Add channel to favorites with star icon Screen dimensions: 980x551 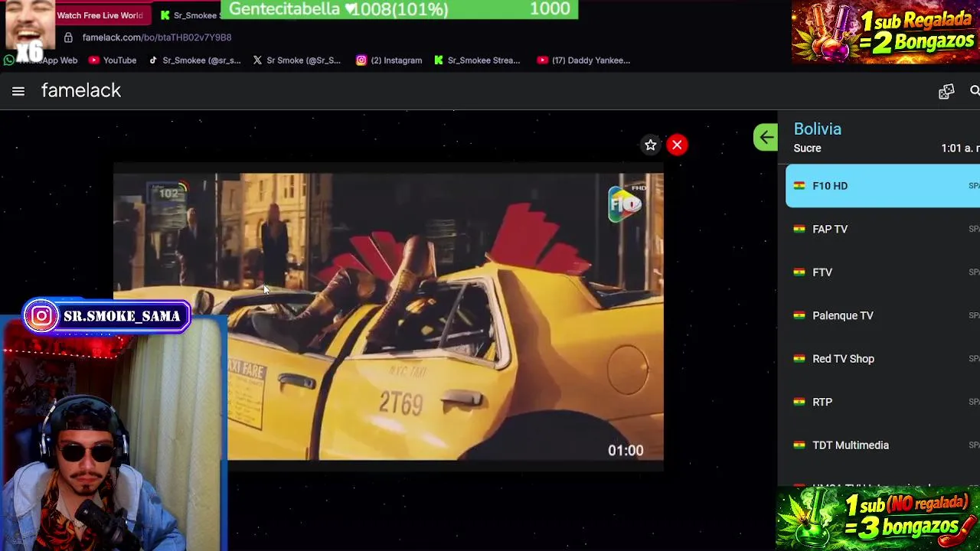pyautogui.click(x=650, y=145)
